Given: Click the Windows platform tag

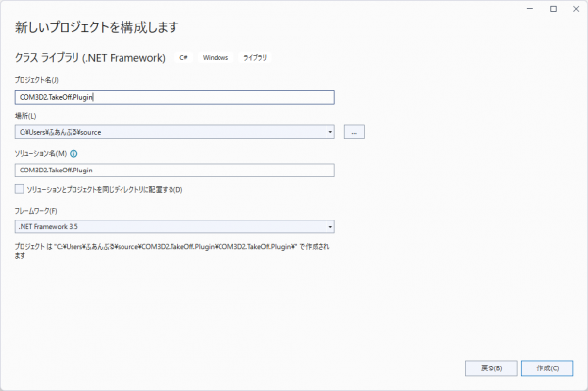Looking at the screenshot, I should 216,58.
